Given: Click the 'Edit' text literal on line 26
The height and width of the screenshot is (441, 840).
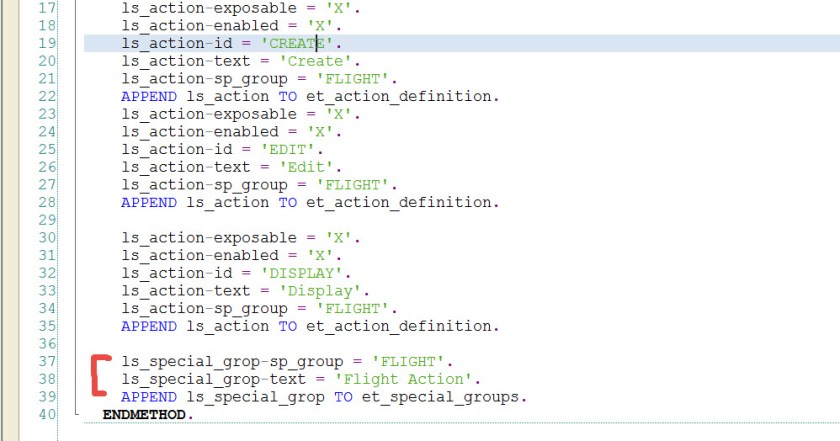Looking at the screenshot, I should coord(306,167).
